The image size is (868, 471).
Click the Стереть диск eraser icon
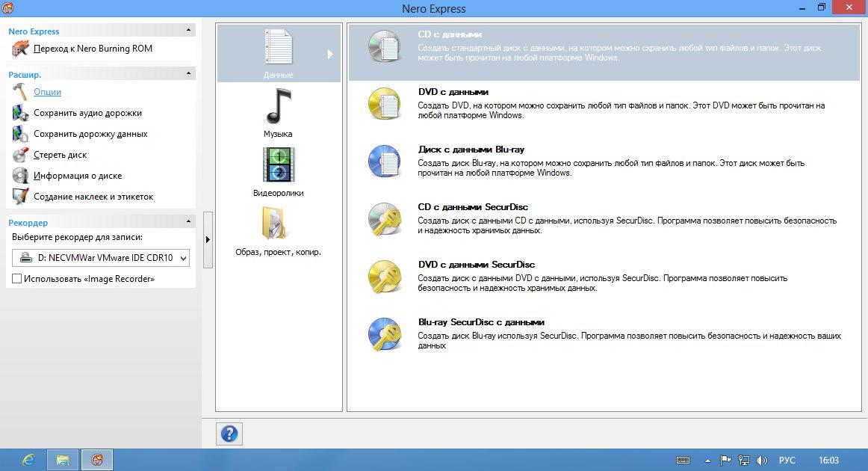20,155
